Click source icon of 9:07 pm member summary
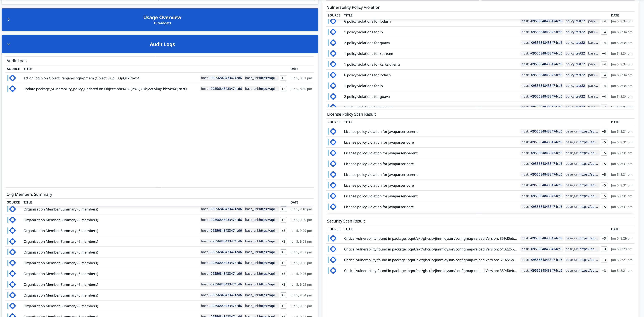The width and height of the screenshot is (644, 317). (13, 252)
